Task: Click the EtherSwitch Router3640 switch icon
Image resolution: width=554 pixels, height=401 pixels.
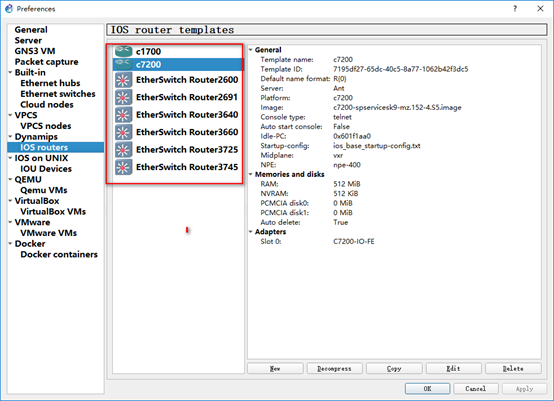Action: [x=123, y=115]
